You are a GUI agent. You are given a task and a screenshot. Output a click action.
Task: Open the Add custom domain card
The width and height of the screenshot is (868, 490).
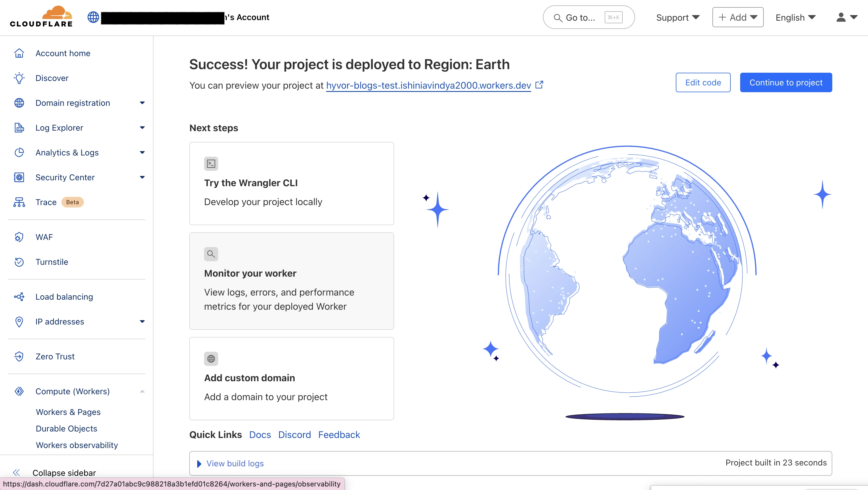click(291, 378)
